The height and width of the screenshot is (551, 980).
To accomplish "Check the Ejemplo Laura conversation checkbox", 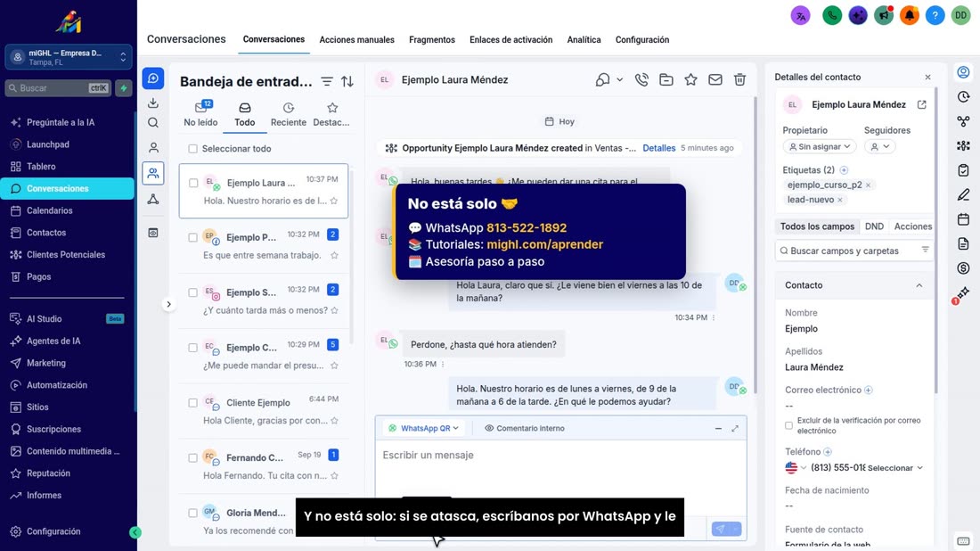I will tap(193, 184).
